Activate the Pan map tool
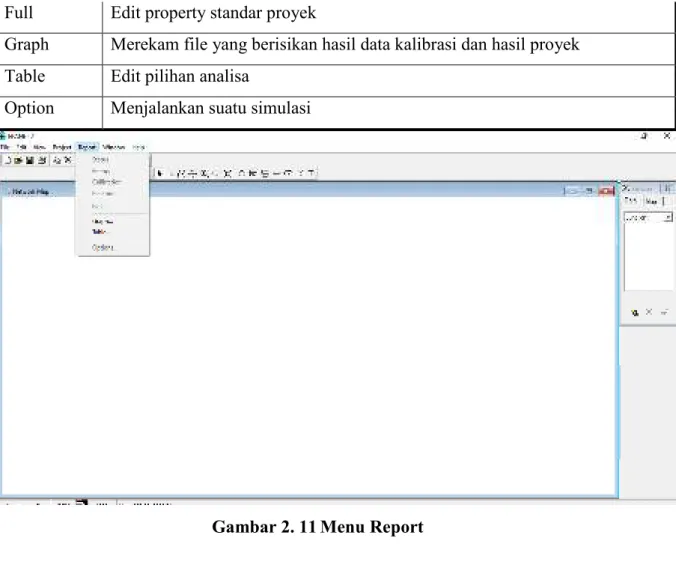Screen dimensions: 676x562 coord(192,173)
